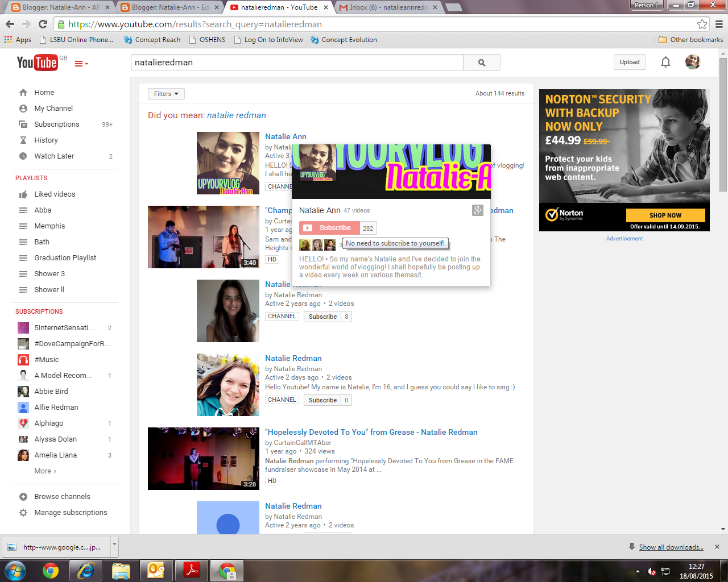Screen dimensions: 728x582
Task: Click the 'natalie redman' spelling suggestion
Action: tap(237, 115)
